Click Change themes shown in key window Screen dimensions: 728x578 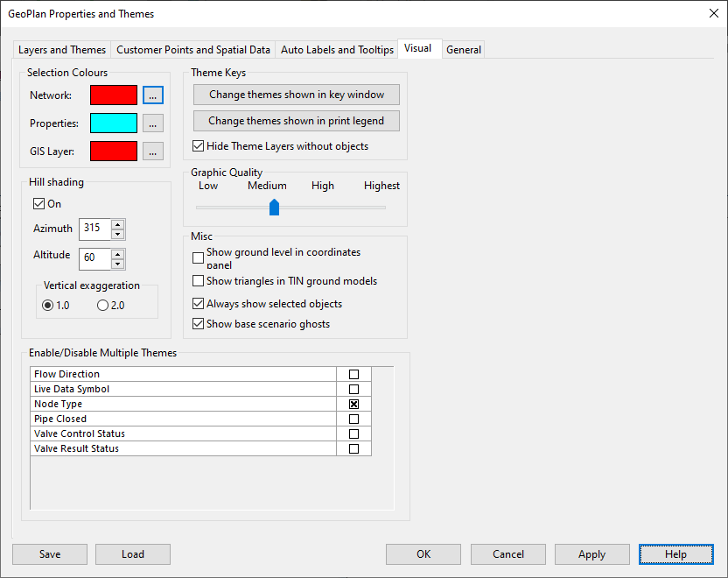tap(297, 95)
